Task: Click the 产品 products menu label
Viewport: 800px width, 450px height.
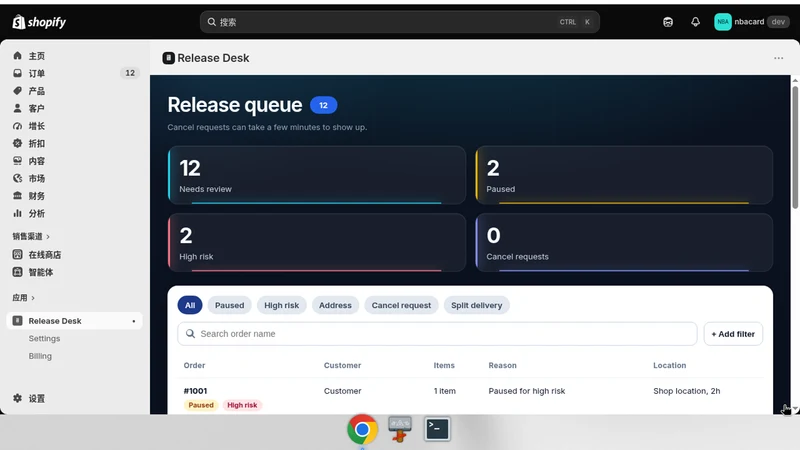Action: coord(37,91)
